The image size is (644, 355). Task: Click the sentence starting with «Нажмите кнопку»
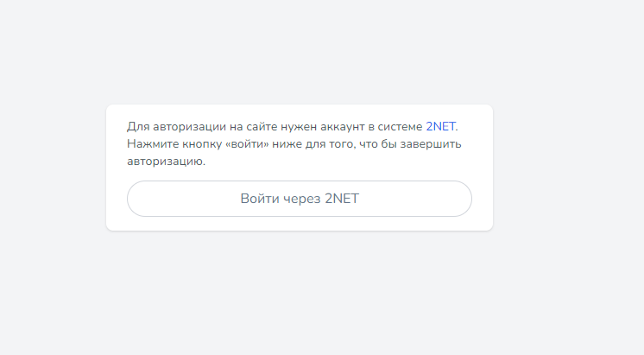click(294, 143)
